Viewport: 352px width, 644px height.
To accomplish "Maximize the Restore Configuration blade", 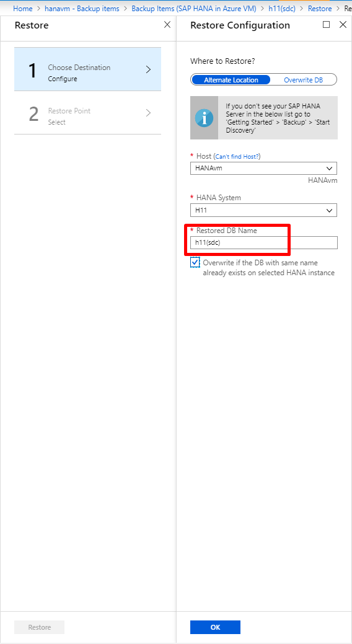I will [x=326, y=25].
